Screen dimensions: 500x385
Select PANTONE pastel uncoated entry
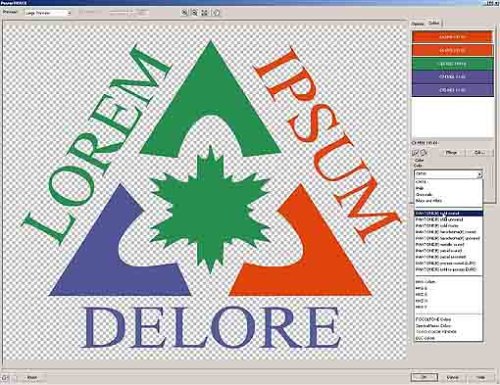(x=448, y=257)
